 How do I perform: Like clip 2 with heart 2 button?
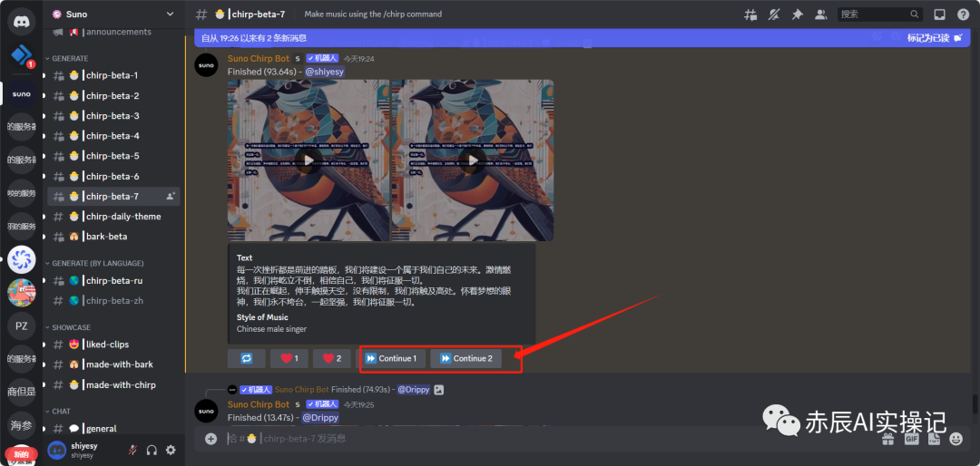[332, 358]
